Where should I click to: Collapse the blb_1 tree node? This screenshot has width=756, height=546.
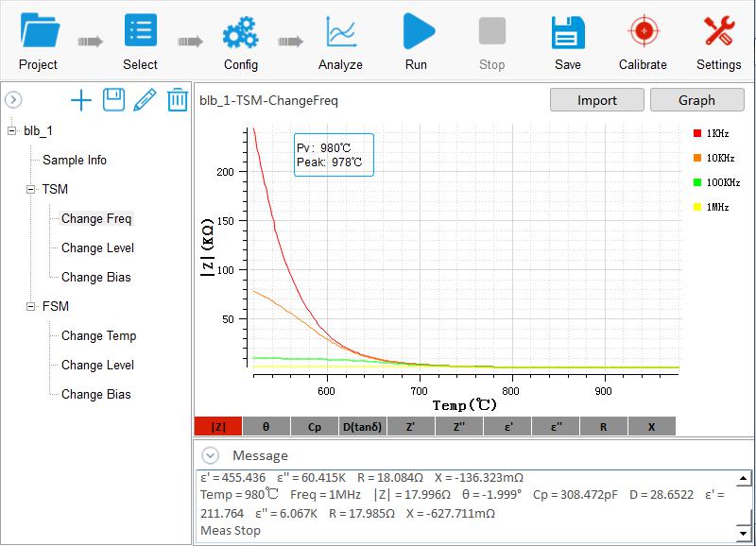[x=12, y=130]
